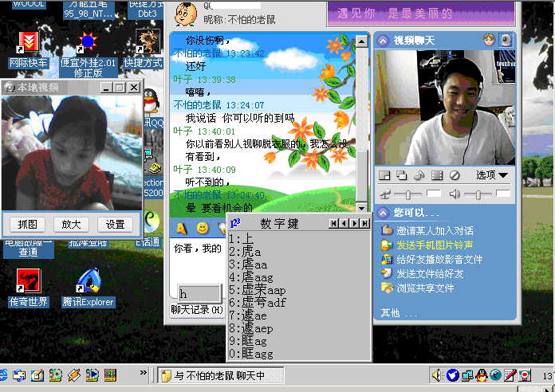This screenshot has width=555, height=392.
Task: Click the 123 icon in IME candidate window
Action: [235, 223]
